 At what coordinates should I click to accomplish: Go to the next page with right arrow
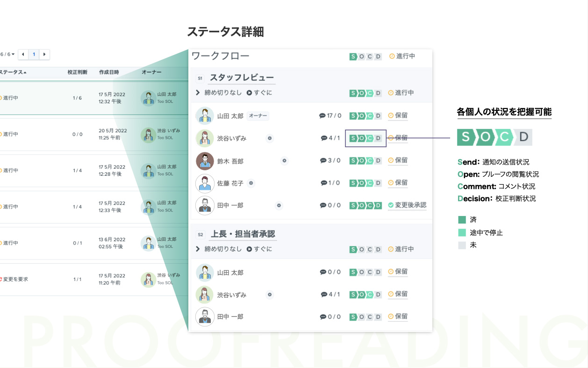tap(44, 55)
